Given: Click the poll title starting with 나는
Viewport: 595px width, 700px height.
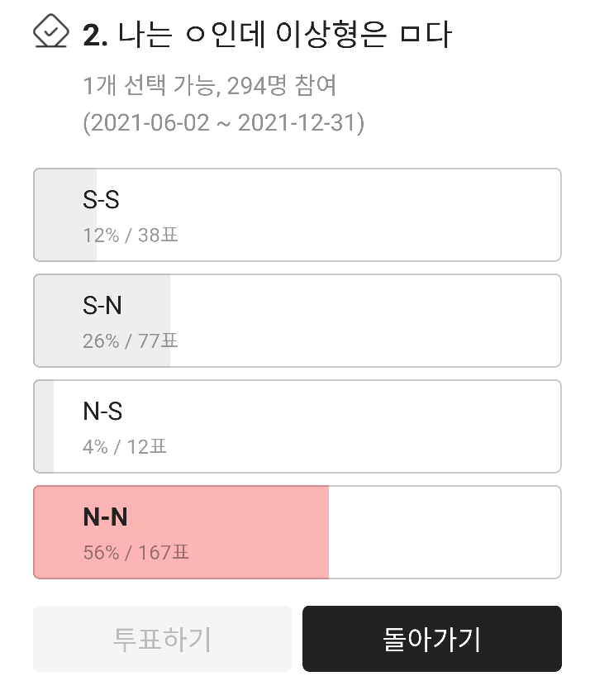Looking at the screenshot, I should click(x=285, y=35).
